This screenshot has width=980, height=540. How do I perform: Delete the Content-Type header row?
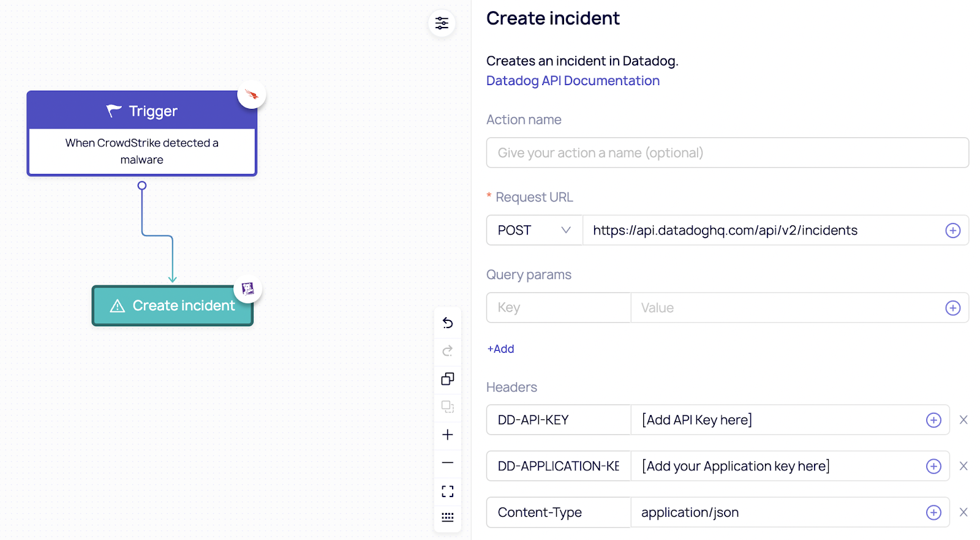[x=963, y=512]
